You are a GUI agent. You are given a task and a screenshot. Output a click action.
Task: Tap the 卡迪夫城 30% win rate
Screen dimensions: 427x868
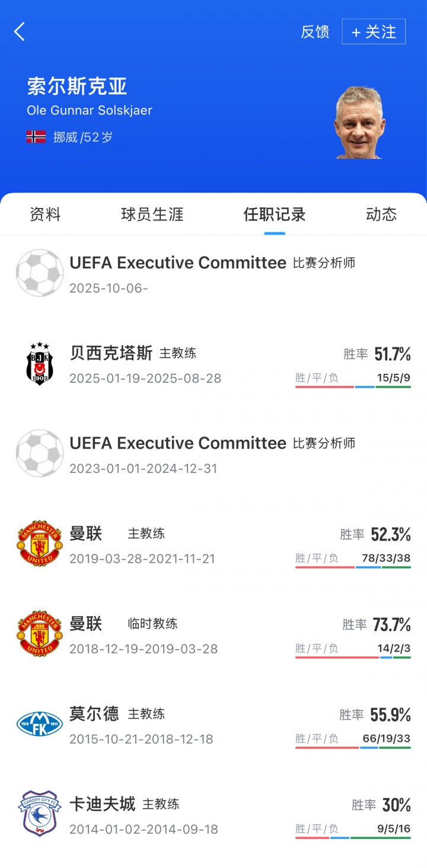[x=396, y=805]
